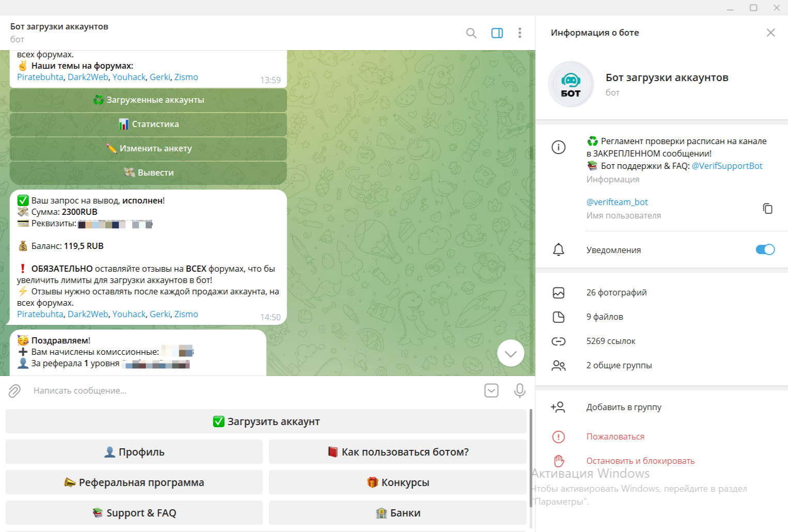Viewport: 788px width, 532px height.
Task: Click the paperclip attach file icon
Action: [x=14, y=391]
